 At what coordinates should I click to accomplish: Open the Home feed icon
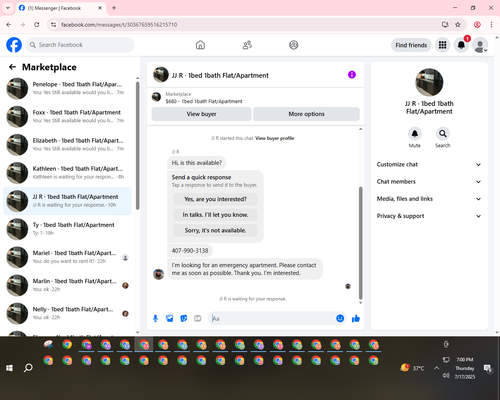coord(200,45)
